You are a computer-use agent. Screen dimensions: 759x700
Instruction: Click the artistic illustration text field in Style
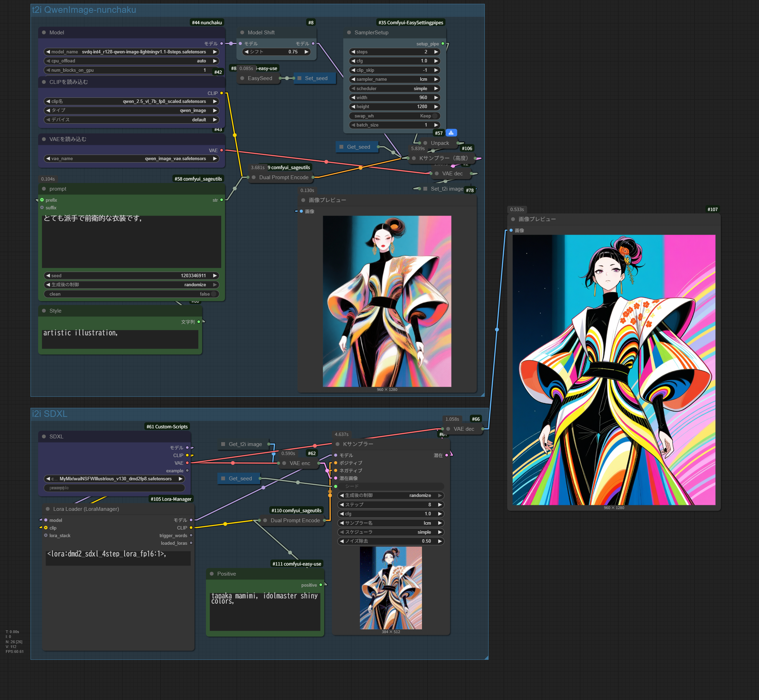click(120, 339)
